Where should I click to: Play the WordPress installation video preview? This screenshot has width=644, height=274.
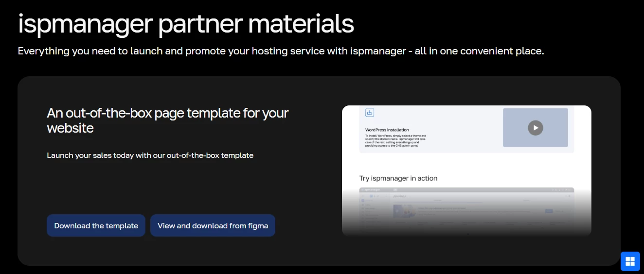(535, 128)
